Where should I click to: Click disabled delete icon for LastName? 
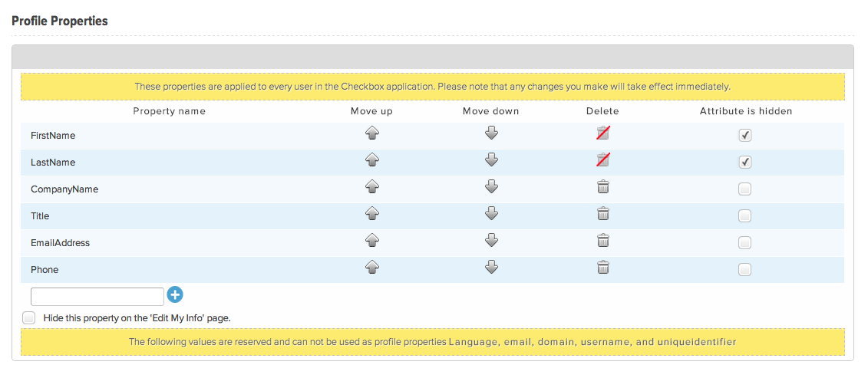coord(602,159)
